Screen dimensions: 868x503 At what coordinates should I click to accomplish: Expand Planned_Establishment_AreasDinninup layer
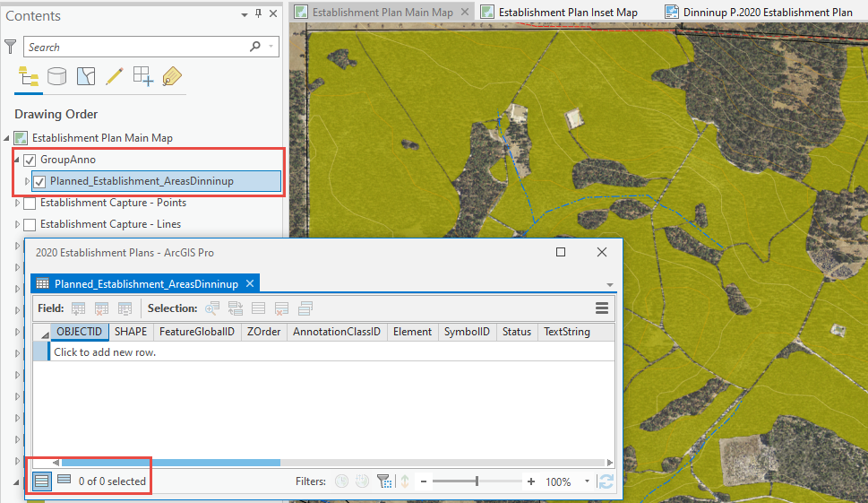click(27, 181)
